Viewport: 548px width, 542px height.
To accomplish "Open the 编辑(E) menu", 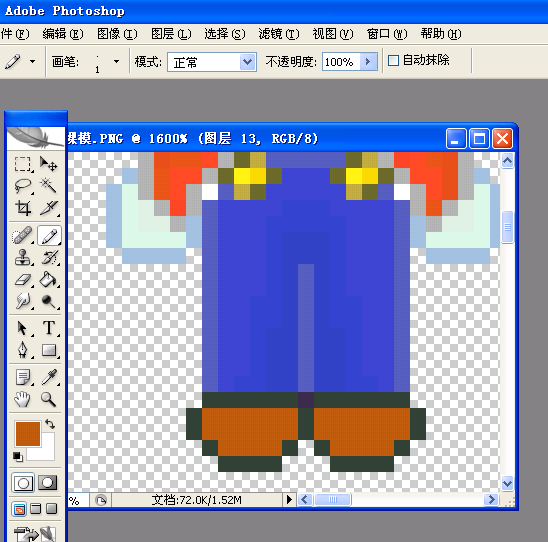I will (x=63, y=34).
